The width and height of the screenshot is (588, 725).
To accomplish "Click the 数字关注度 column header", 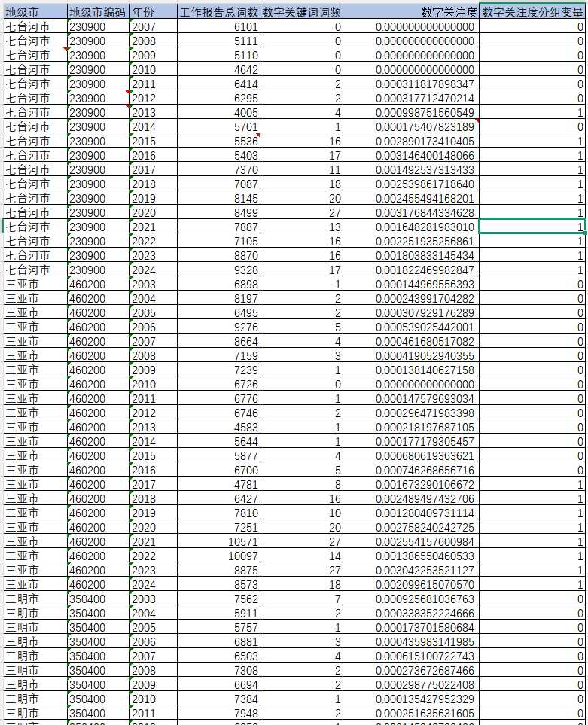I will pos(411,12).
